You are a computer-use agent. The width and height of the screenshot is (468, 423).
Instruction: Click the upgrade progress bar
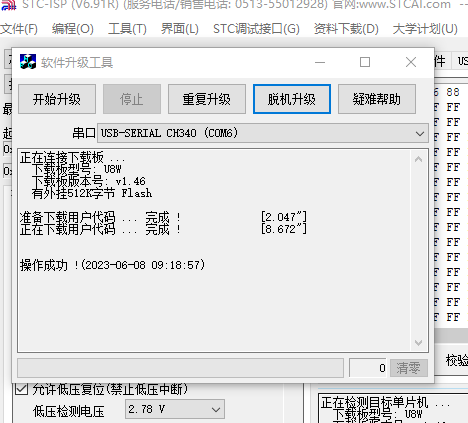point(180,368)
